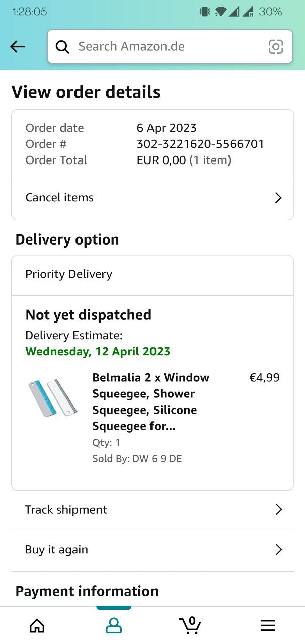Expand the Track shipment chevron
Screen dimensions: 305x644
coord(279,510)
